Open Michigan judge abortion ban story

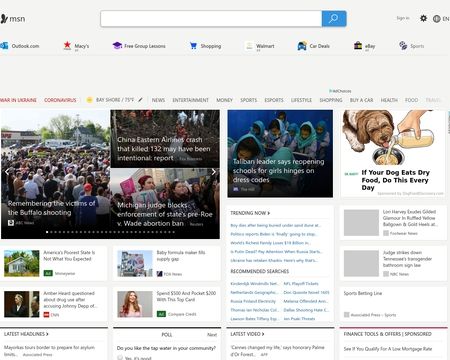pos(165,204)
